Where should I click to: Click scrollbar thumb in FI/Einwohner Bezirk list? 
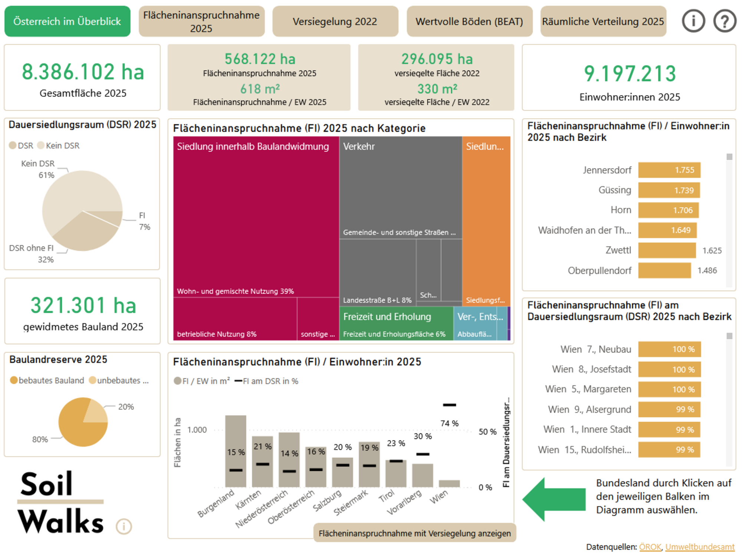click(729, 157)
